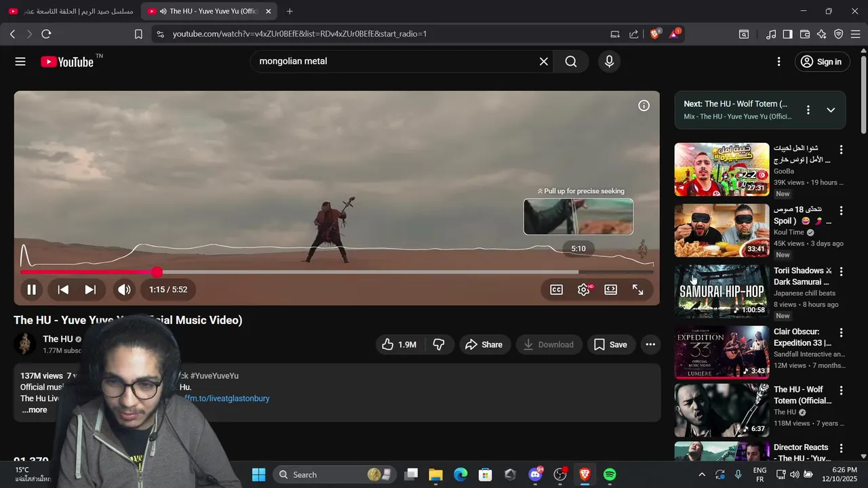This screenshot has width=868, height=488.
Task: Seek to unplayed part of progress bar
Action: tap(406, 272)
